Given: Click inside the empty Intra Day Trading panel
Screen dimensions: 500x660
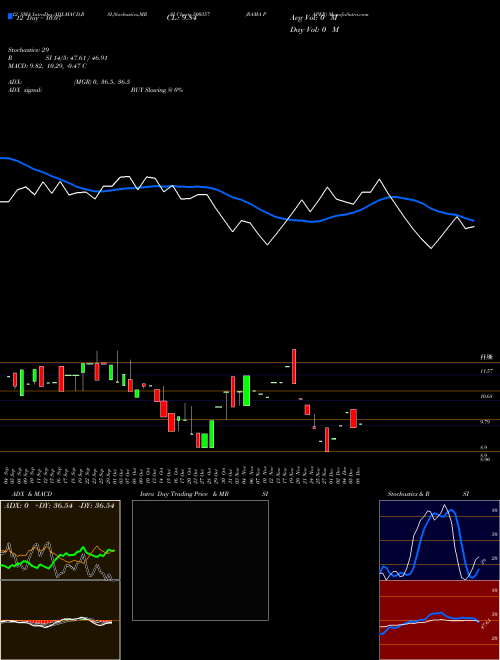Looking at the screenshot, I should pos(200,560).
